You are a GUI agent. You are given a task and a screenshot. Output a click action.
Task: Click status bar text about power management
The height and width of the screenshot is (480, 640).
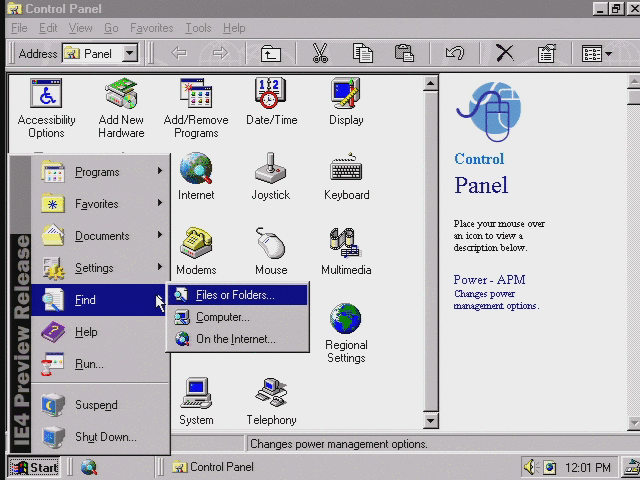[339, 444]
